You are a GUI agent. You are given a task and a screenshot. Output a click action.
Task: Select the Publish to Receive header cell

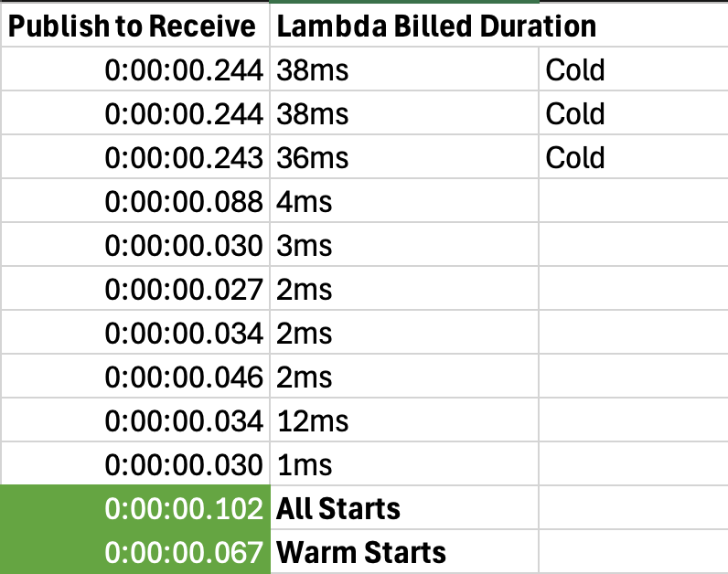[134, 27]
